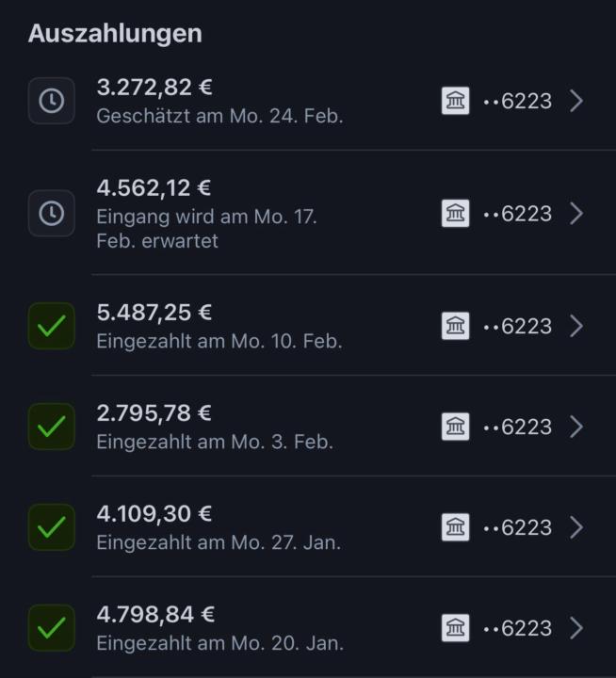Click green checkmark for 4.109,30 € payout

(51, 527)
